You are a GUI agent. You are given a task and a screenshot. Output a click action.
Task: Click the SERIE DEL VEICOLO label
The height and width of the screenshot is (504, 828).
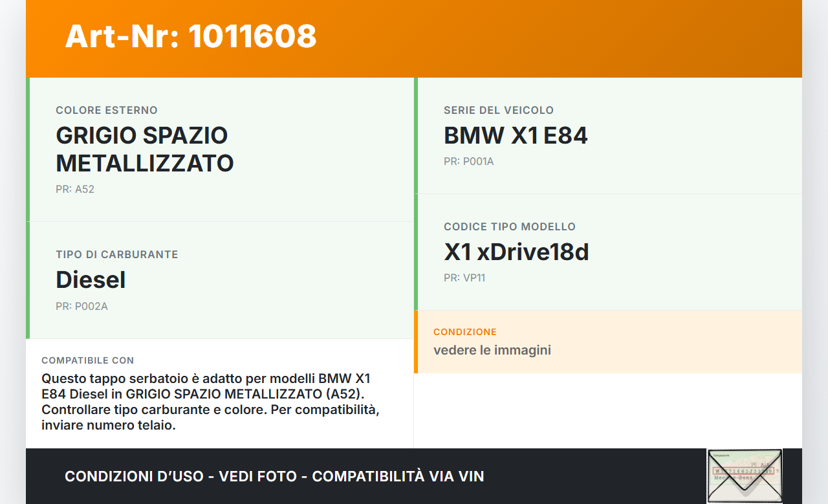tap(499, 111)
